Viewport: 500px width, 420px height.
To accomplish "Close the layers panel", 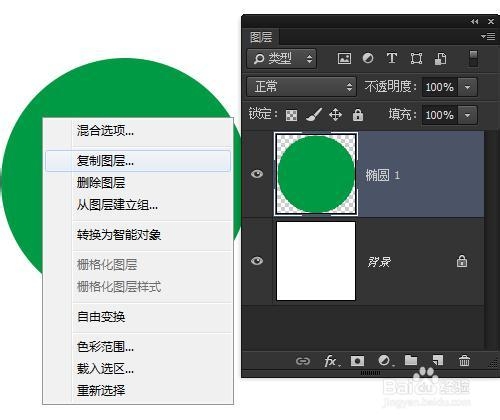I will [491, 21].
